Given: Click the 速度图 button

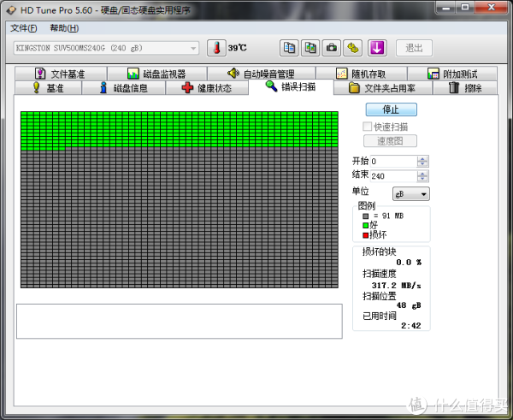Looking at the screenshot, I should pos(390,141).
